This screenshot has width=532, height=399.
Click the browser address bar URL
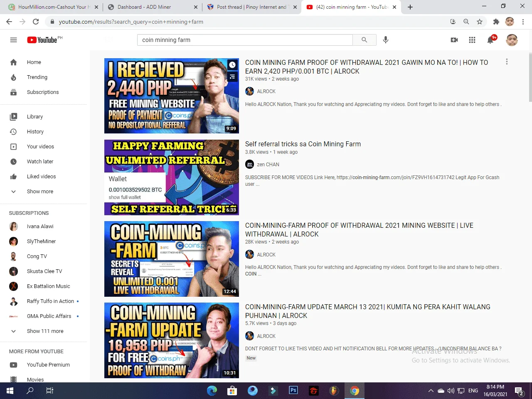(131, 22)
